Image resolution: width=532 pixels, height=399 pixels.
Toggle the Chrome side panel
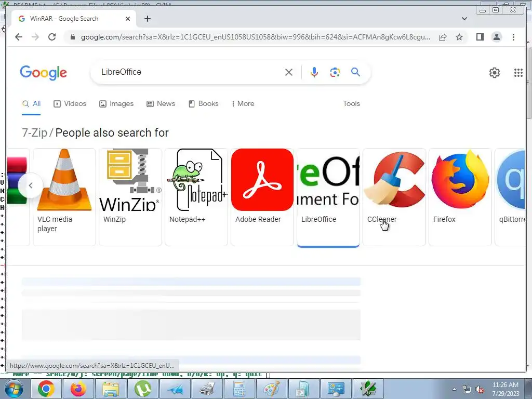480,37
